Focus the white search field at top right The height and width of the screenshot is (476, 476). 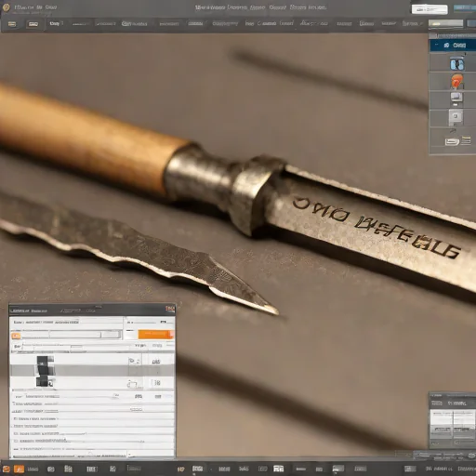[x=430, y=9]
